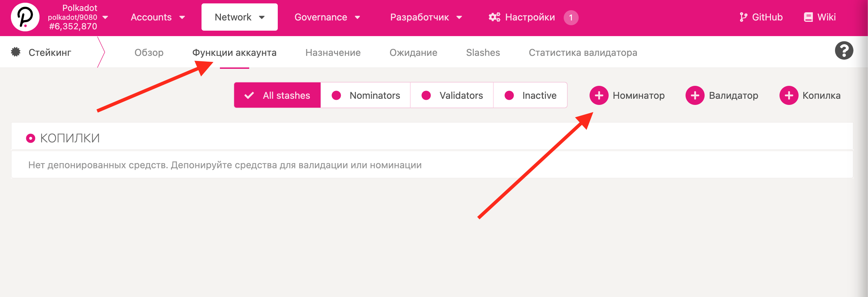868x297 pixels.
Task: Open the help question mark icon
Action: 844,51
